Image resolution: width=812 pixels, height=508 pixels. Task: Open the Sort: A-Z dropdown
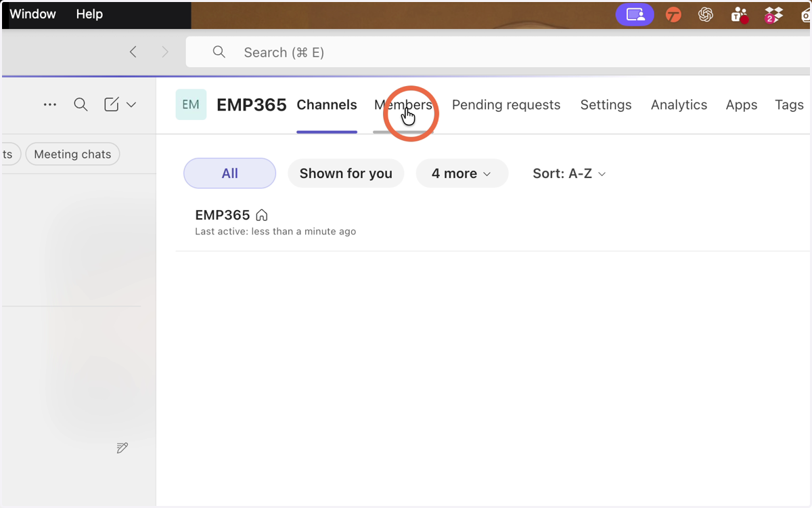(569, 173)
